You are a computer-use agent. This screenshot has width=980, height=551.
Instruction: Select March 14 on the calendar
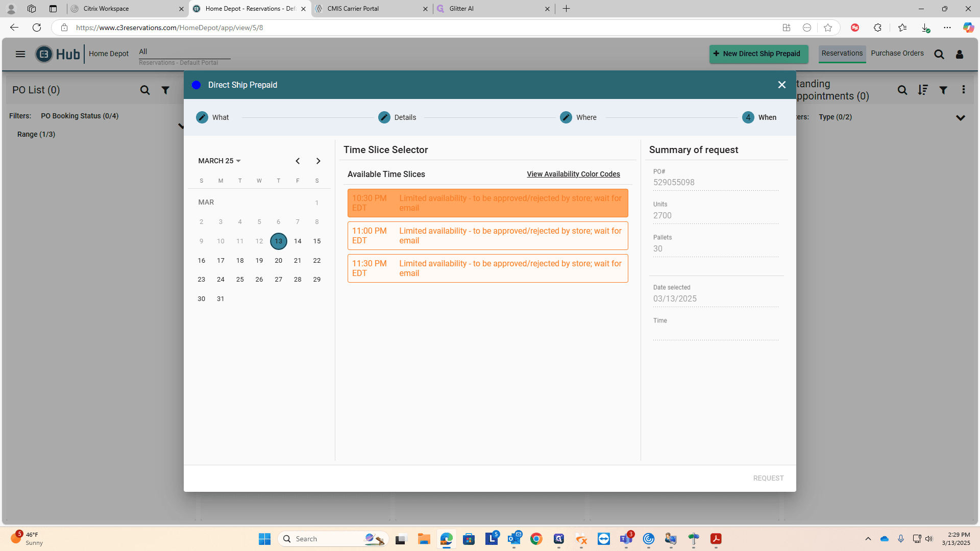coord(298,241)
